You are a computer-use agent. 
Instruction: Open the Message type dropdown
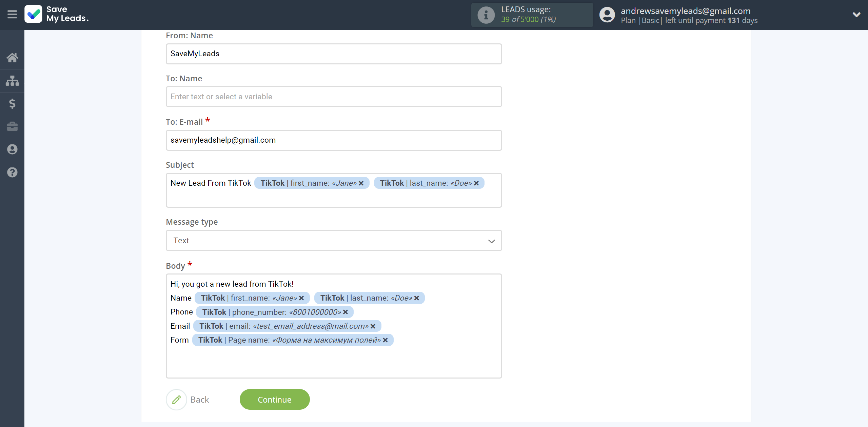tap(334, 241)
